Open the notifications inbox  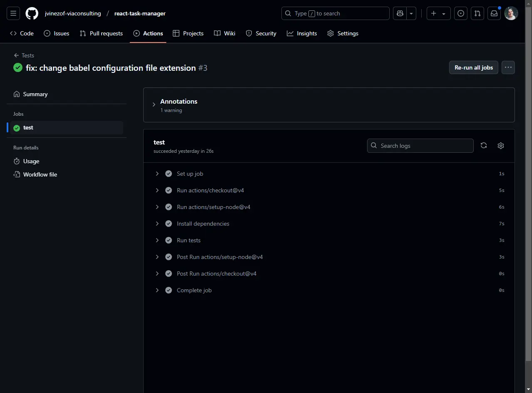coord(494,13)
